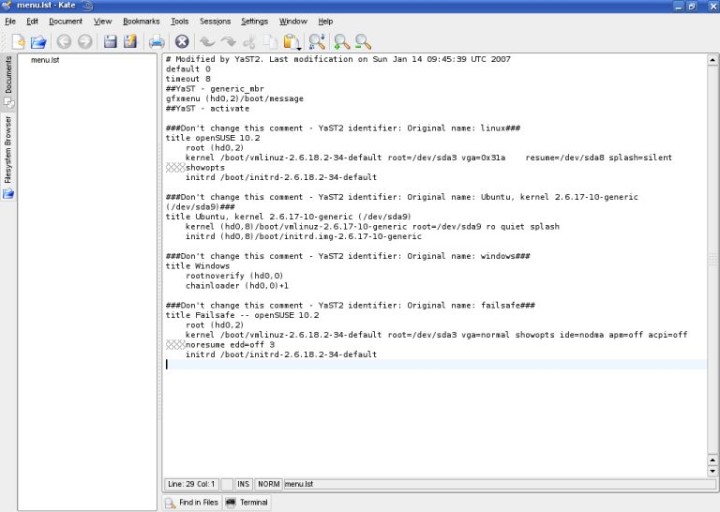Click the '##YaST - activate' line
Image resolution: width=720 pixels, height=512 pixels.
click(208, 108)
